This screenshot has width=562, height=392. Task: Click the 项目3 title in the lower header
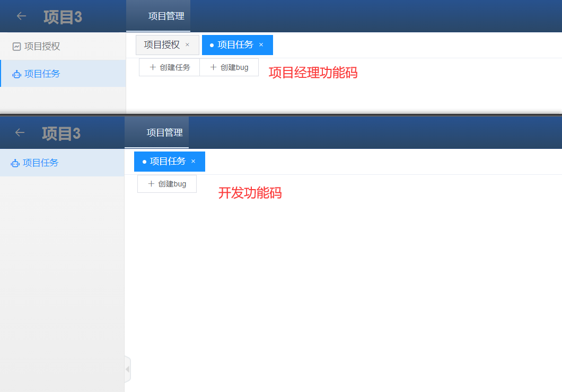coord(61,133)
